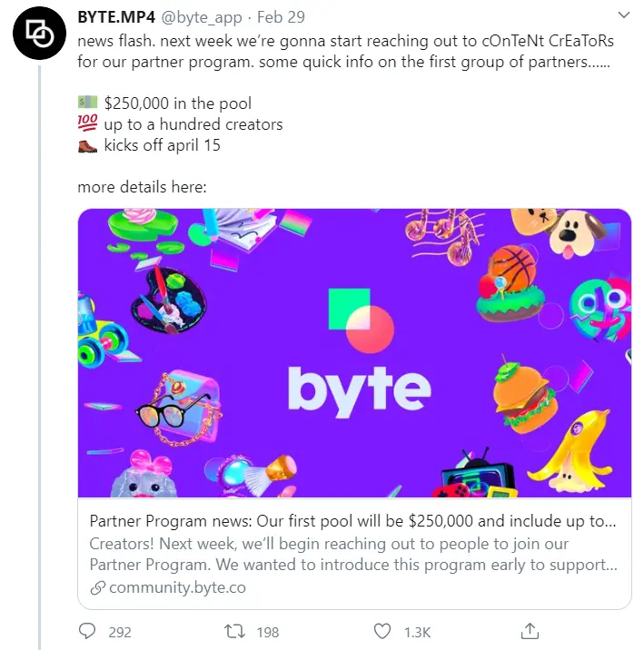The image size is (644, 650).
Task: Click the "more details here:" text
Action: (142, 187)
